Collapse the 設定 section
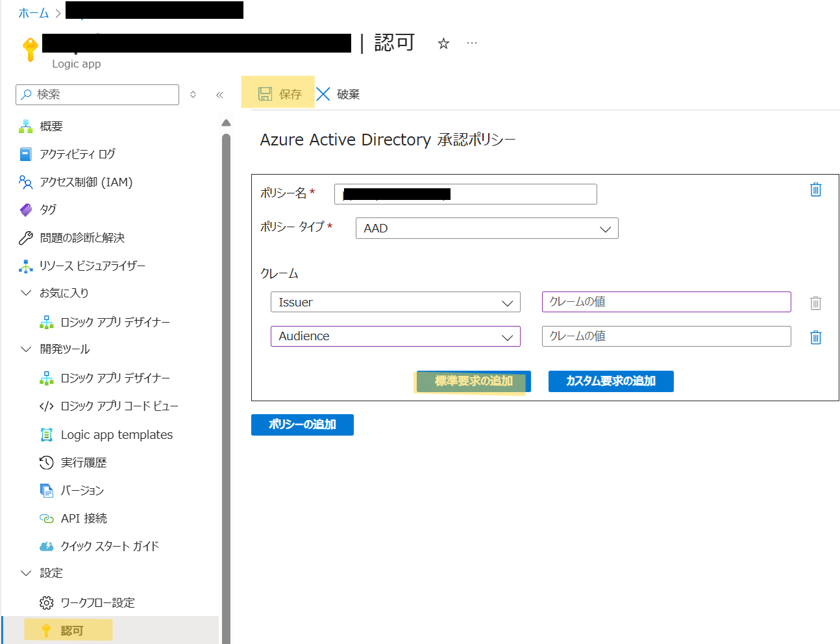 pyautogui.click(x=26, y=573)
